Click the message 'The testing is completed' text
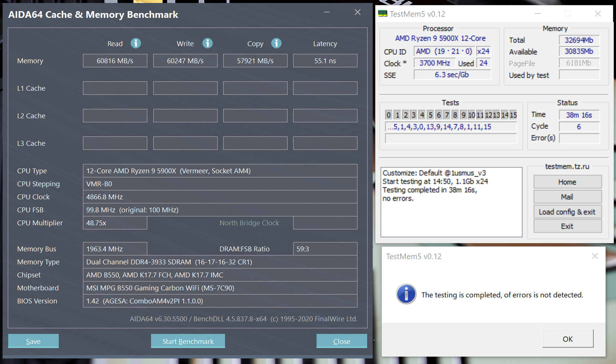 pos(502,295)
